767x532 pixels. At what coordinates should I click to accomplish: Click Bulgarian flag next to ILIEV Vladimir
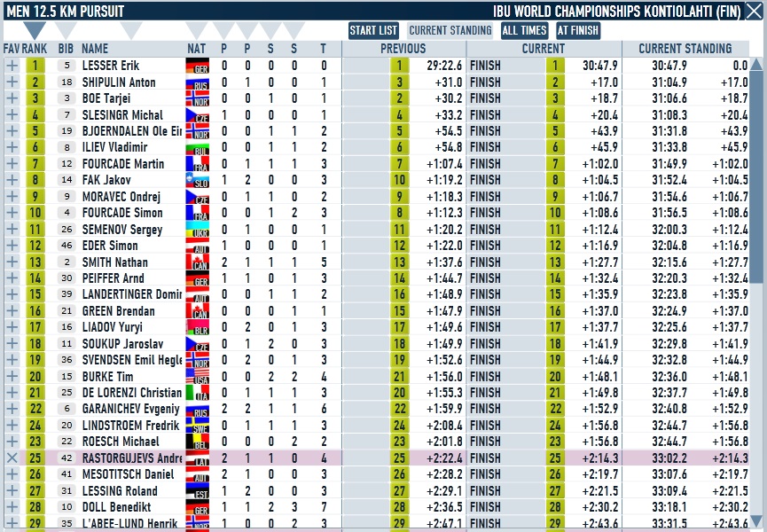tap(198, 147)
